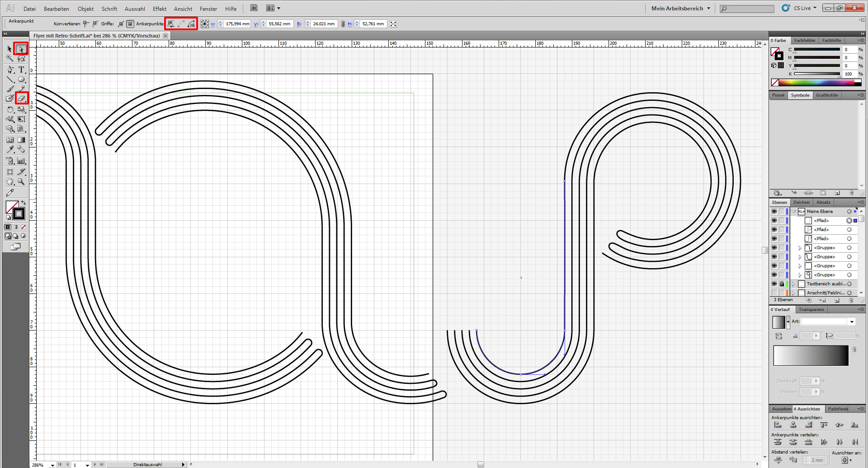The width and height of the screenshot is (868, 468).
Task: Select the Zoom tool
Action: point(21,182)
